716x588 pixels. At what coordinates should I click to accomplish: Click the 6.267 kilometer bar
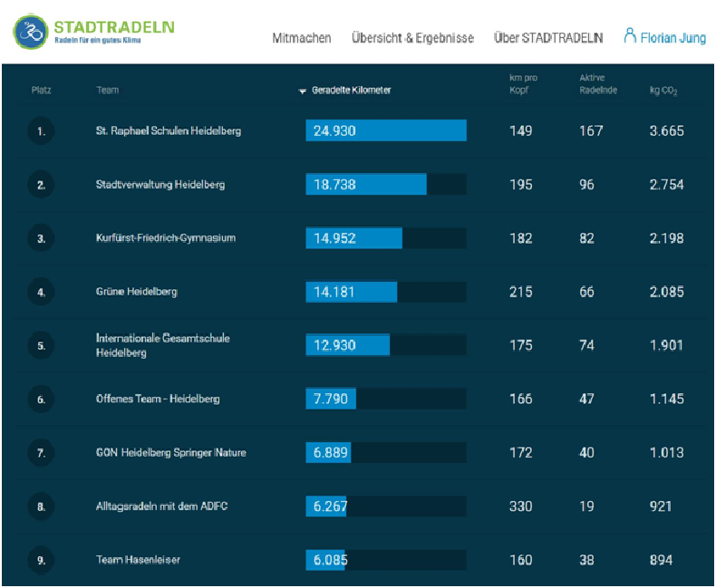[x=386, y=506]
